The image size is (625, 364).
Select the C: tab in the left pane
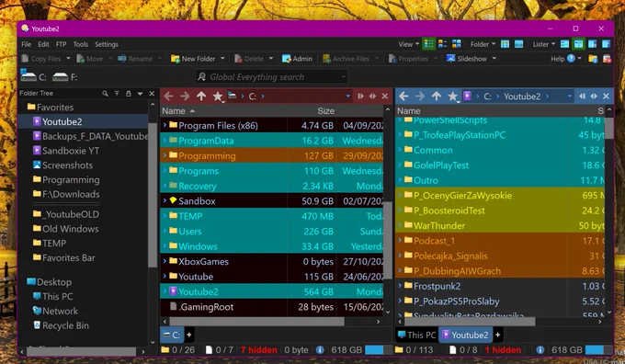pos(172,335)
